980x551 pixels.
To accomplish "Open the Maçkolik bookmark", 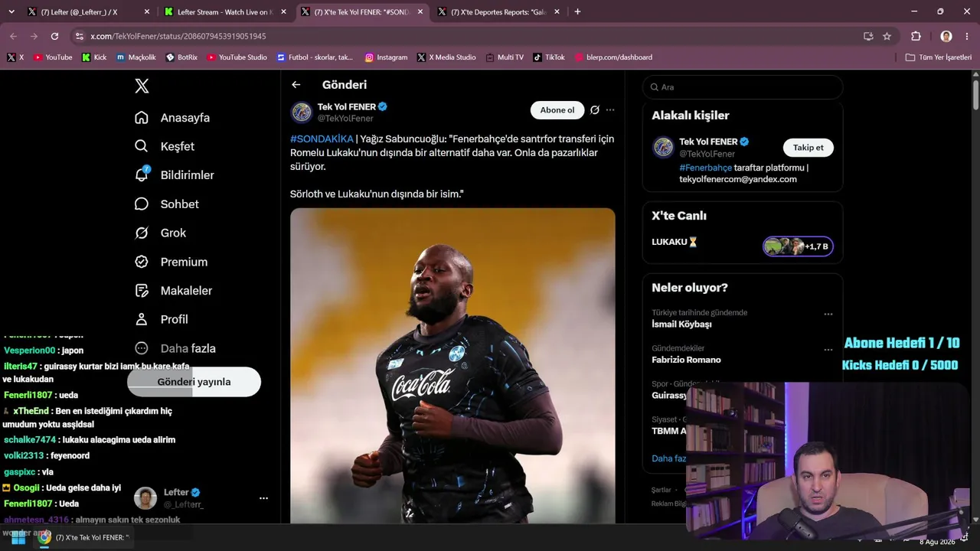I will click(136, 57).
